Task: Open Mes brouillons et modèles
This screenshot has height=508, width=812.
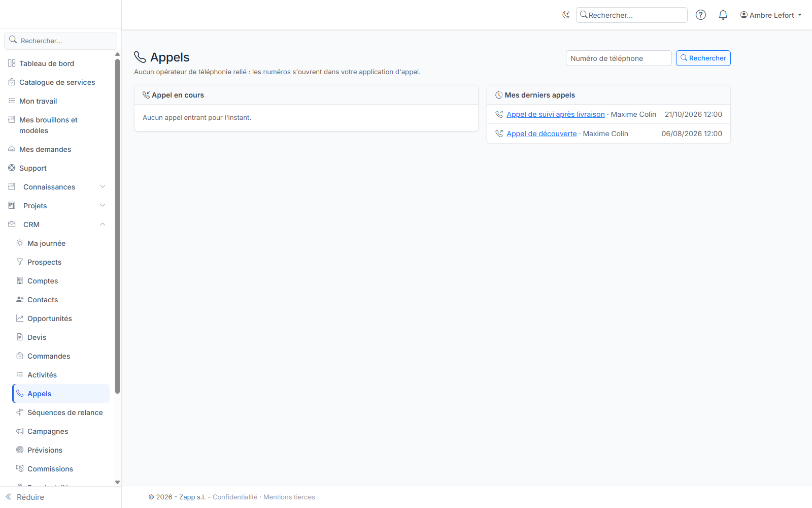Action: [48, 125]
